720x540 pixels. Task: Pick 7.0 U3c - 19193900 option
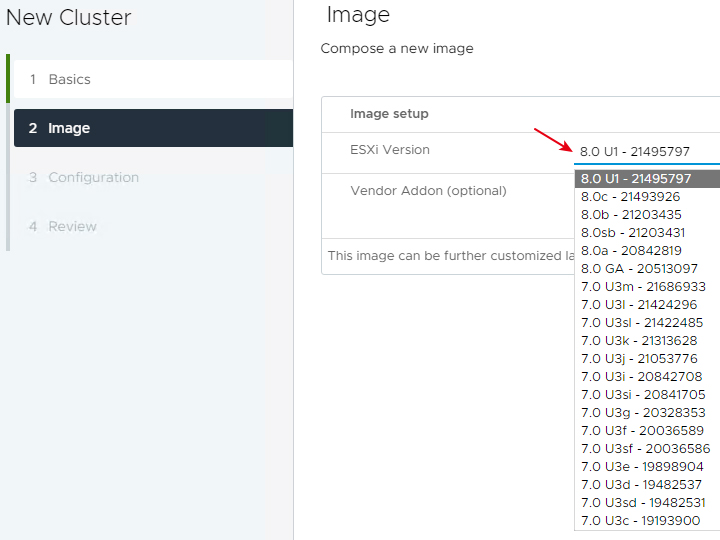647,521
